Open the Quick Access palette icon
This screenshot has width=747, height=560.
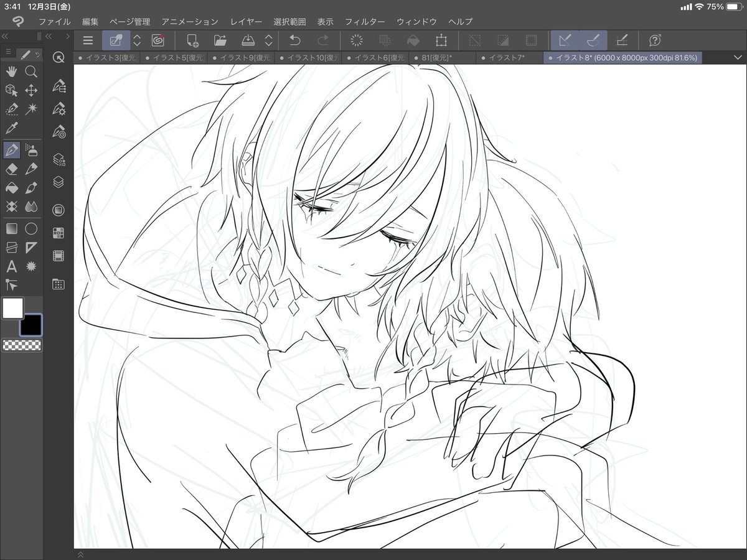(x=59, y=58)
